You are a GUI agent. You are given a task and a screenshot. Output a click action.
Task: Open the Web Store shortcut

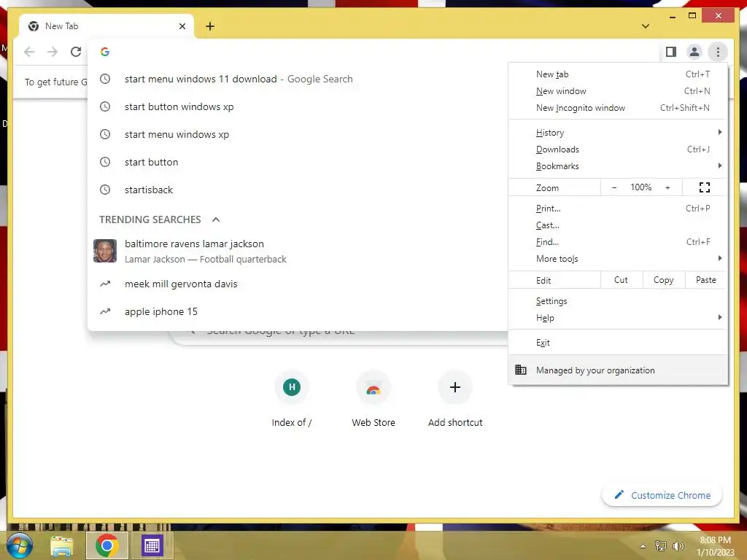(x=373, y=399)
